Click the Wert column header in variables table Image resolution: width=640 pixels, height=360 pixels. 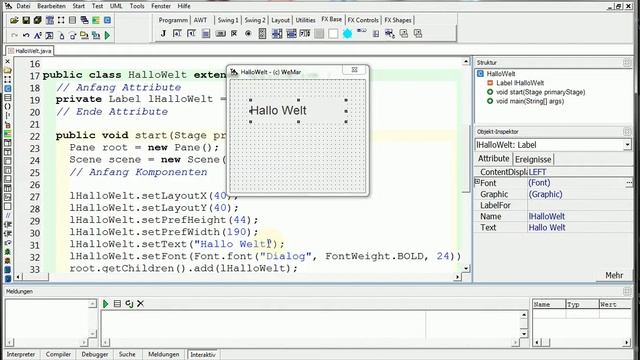tap(615, 304)
